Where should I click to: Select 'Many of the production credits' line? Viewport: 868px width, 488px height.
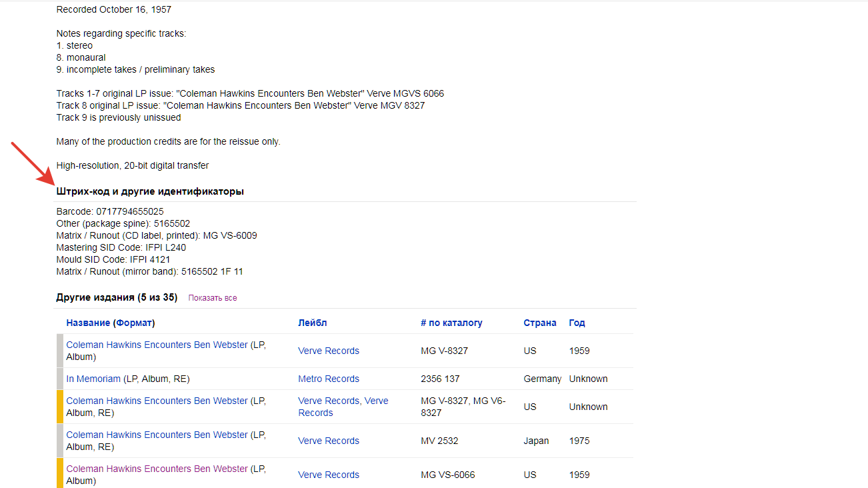point(169,141)
